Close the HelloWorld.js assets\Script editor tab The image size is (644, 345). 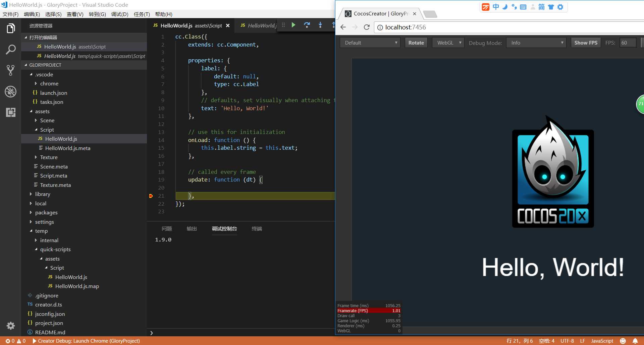[228, 25]
